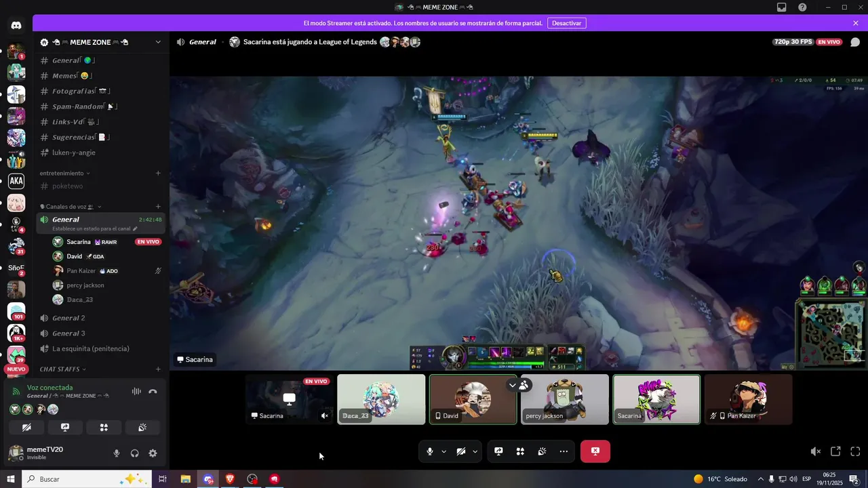Dismiss the Streamer mode banner
This screenshot has width=868, height=488.
[856, 23]
